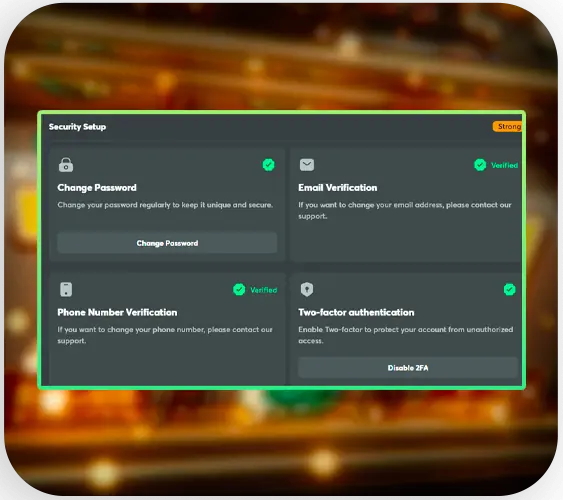Click green checkmark in Two-factor authentication card

pos(510,289)
